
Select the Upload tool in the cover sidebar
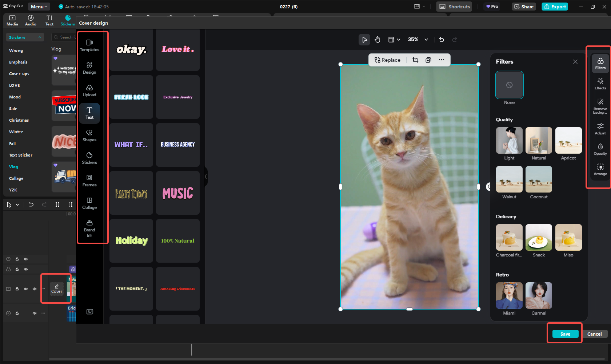pos(89,90)
